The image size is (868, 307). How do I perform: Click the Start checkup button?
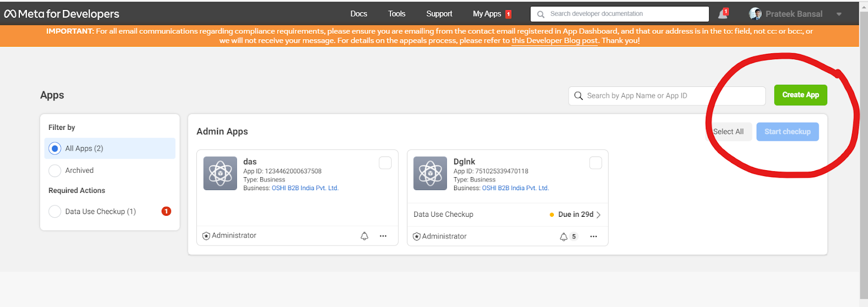788,131
